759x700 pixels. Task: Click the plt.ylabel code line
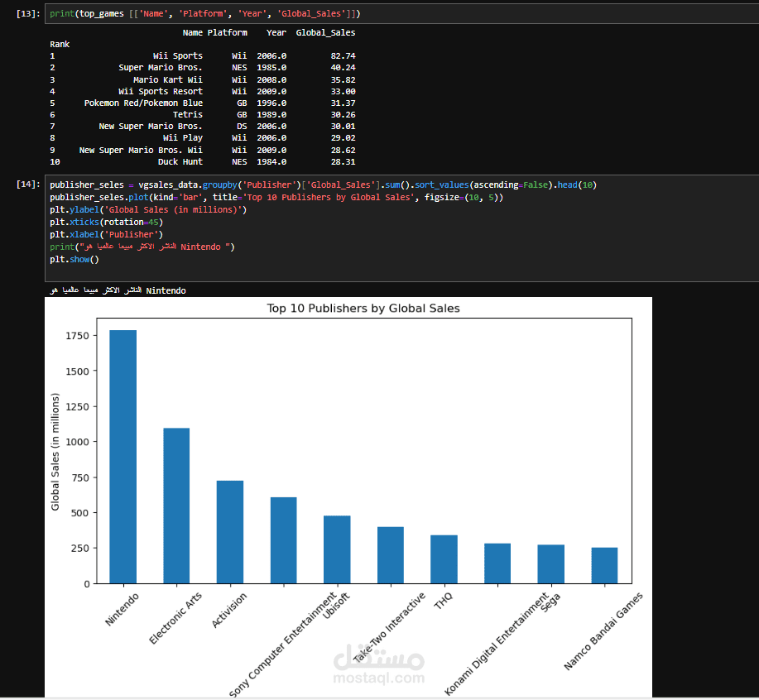point(148,209)
